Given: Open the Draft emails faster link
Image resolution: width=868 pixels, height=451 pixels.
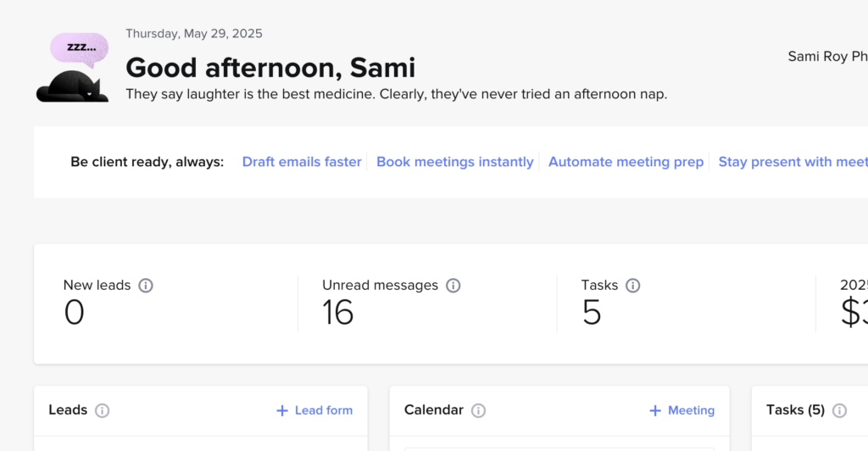Looking at the screenshot, I should (x=302, y=162).
